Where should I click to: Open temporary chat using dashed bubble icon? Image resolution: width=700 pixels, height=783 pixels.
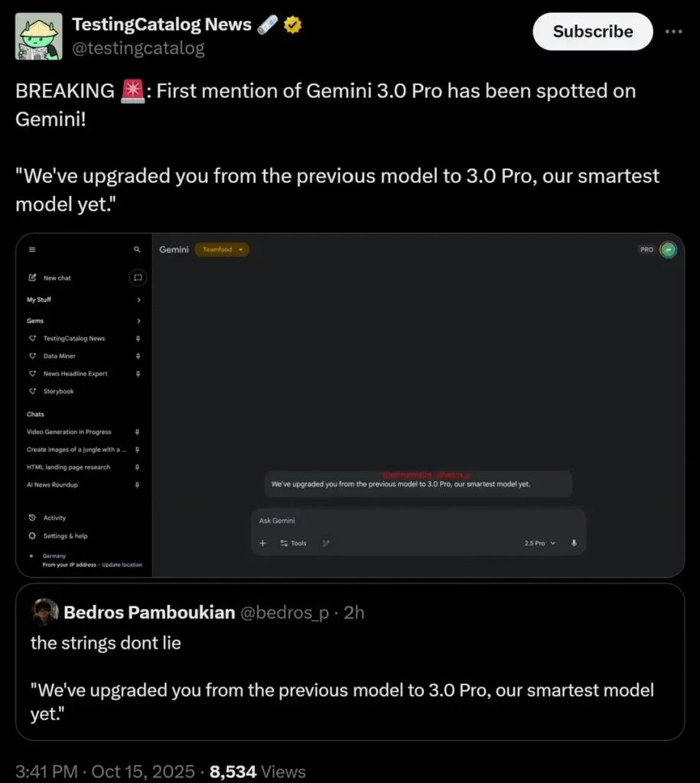[138, 278]
